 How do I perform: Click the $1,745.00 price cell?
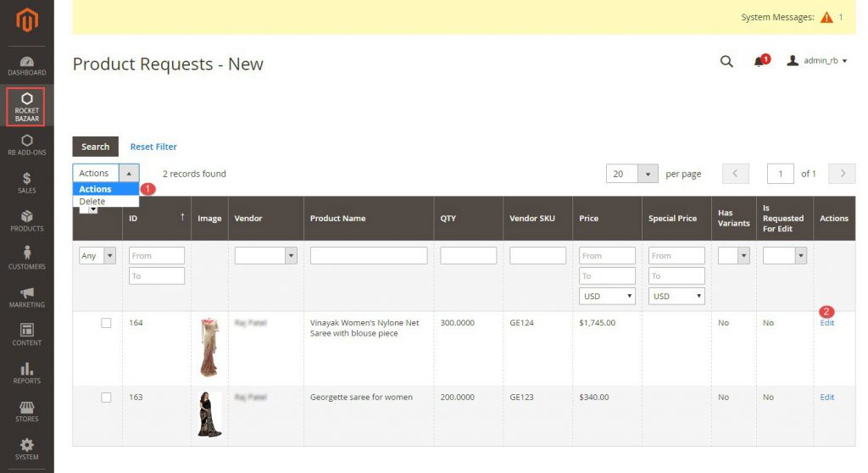(597, 323)
